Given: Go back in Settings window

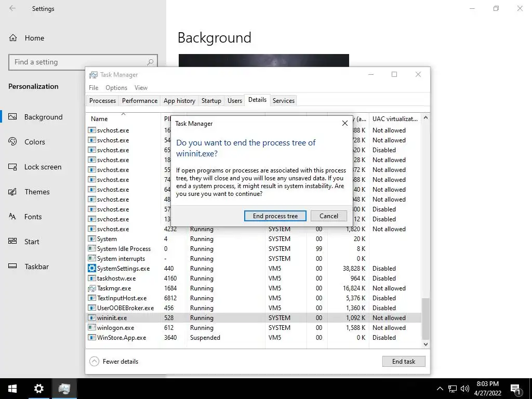Looking at the screenshot, I should (x=12, y=8).
